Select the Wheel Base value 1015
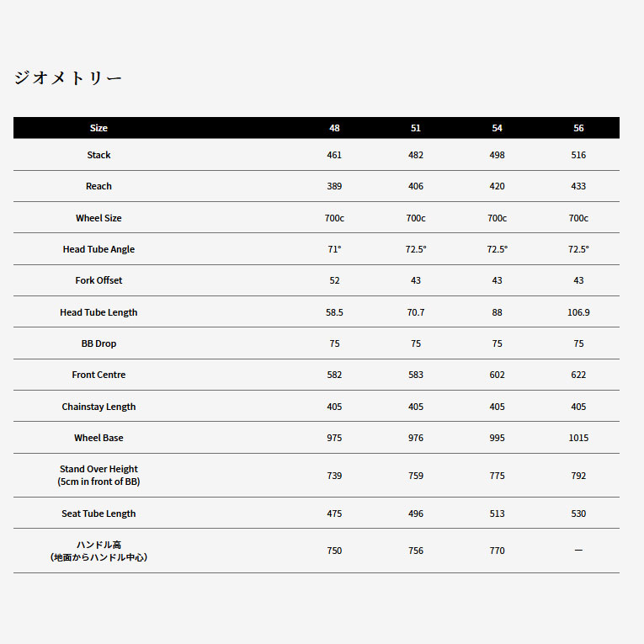The image size is (644, 644). click(578, 438)
